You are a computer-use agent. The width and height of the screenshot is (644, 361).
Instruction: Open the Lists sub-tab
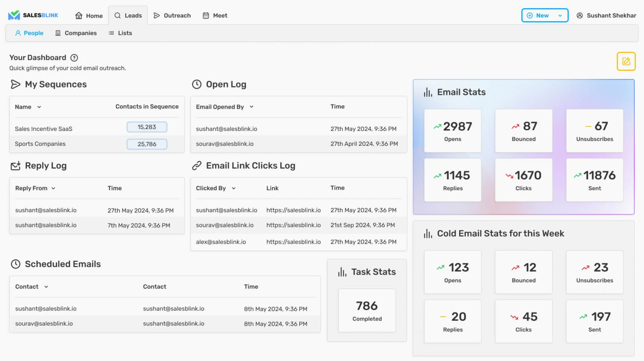120,33
